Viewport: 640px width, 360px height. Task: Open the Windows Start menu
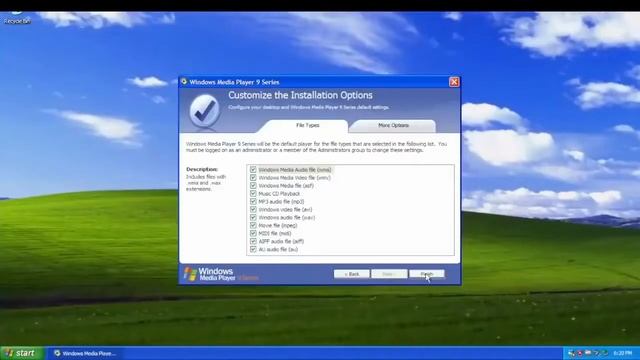click(22, 353)
